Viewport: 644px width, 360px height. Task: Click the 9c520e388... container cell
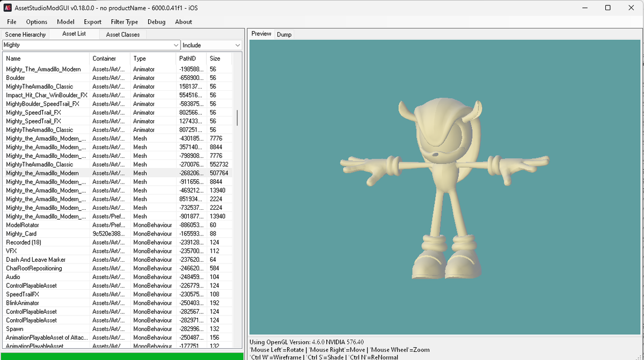[108, 233]
